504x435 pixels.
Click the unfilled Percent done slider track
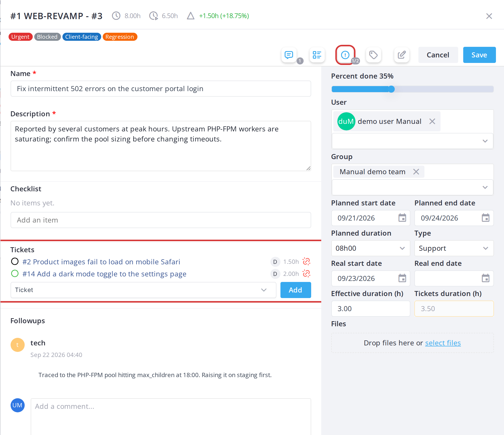click(444, 89)
